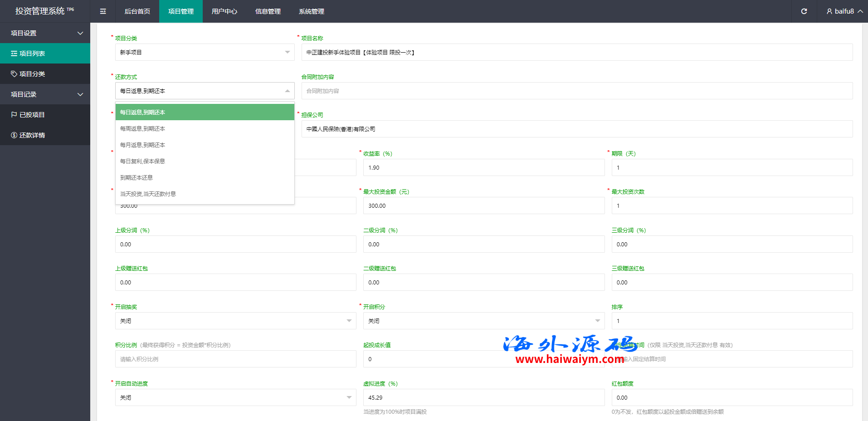The width and height of the screenshot is (868, 421).
Task: Open the 项目分类 dropdown showing 新手项目
Action: [205, 53]
